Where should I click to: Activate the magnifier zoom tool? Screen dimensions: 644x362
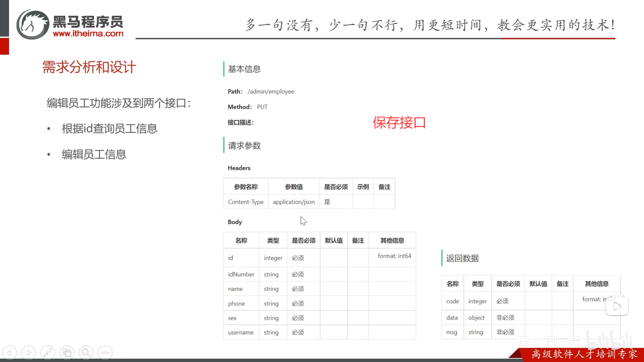pyautogui.click(x=86, y=352)
